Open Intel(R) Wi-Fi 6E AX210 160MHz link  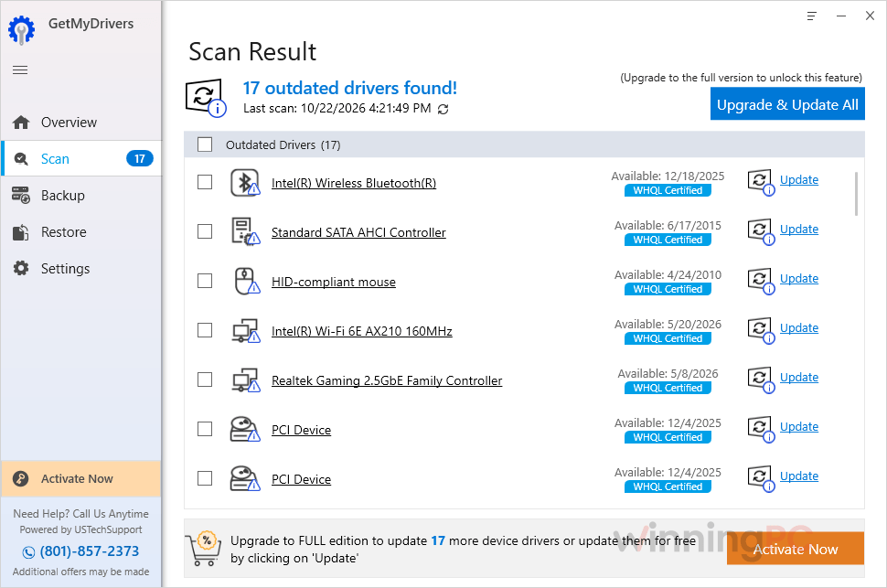pyautogui.click(x=362, y=331)
